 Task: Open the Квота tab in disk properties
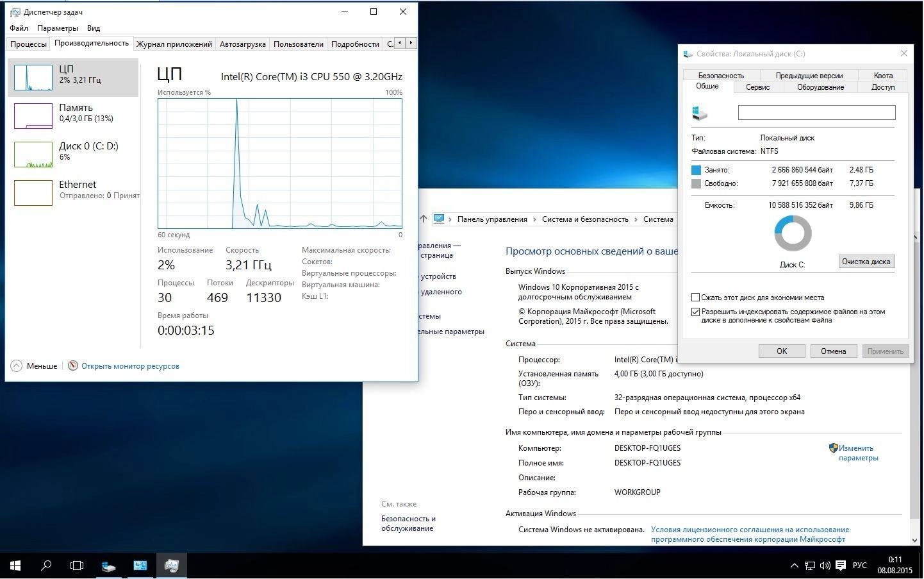tap(883, 76)
